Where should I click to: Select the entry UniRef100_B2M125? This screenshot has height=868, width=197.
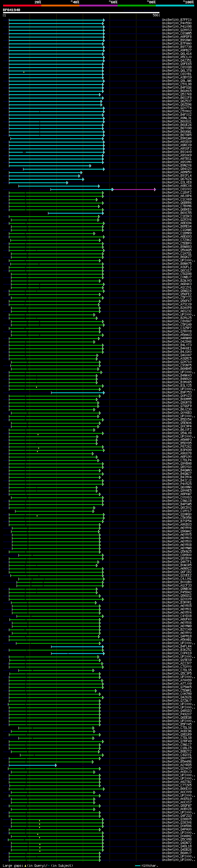(x=177, y=318)
